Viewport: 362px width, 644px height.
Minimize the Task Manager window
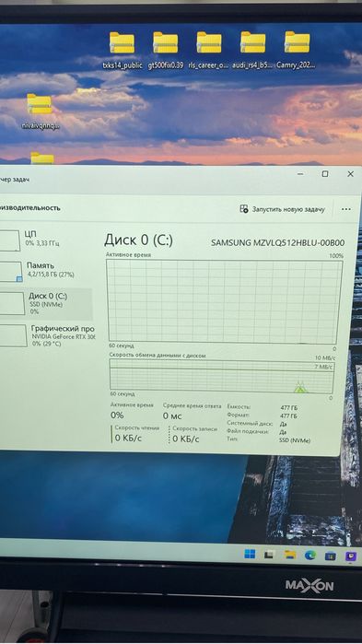point(300,174)
